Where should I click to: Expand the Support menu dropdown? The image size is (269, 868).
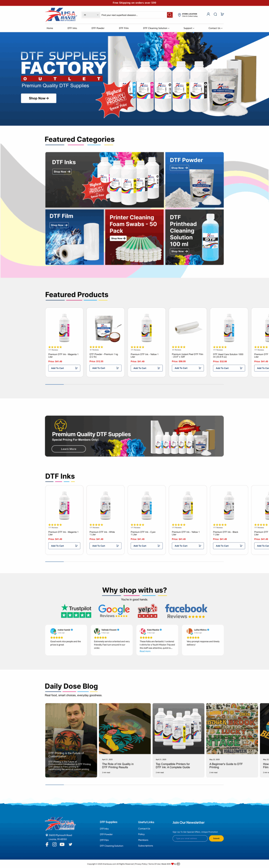[189, 28]
